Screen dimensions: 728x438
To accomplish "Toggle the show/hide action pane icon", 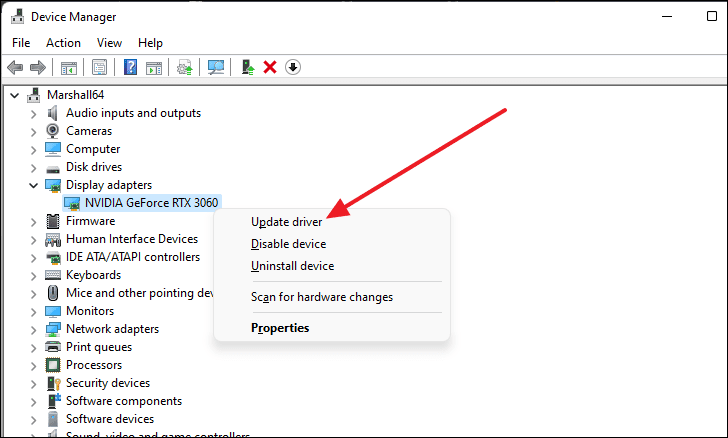I will 154,68.
